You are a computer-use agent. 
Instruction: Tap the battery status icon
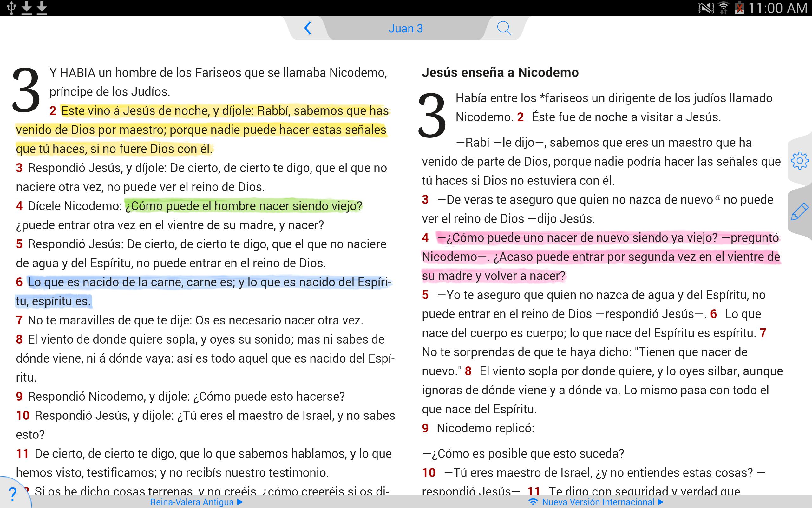pyautogui.click(x=739, y=8)
